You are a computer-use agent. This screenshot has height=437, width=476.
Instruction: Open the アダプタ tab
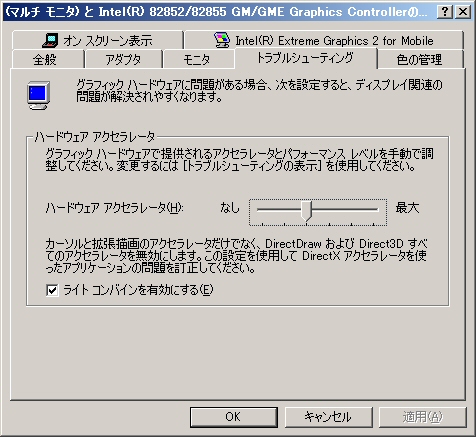[123, 60]
